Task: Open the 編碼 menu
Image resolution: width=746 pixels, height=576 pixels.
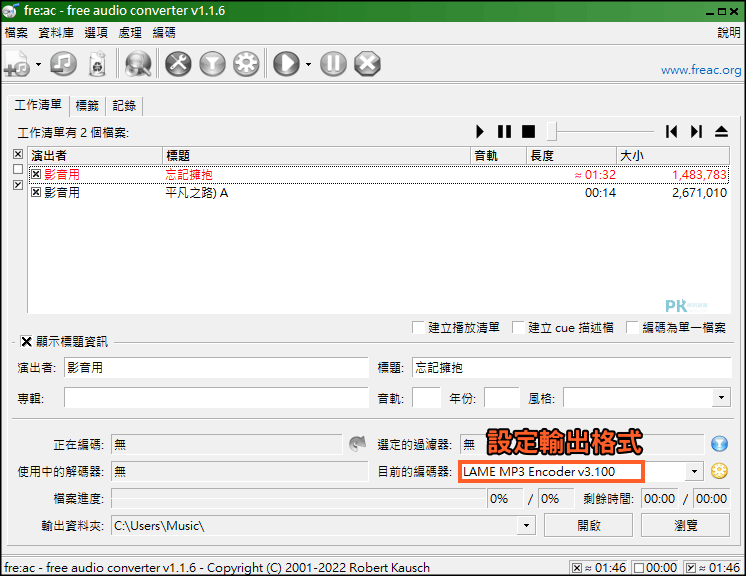Action: [164, 32]
